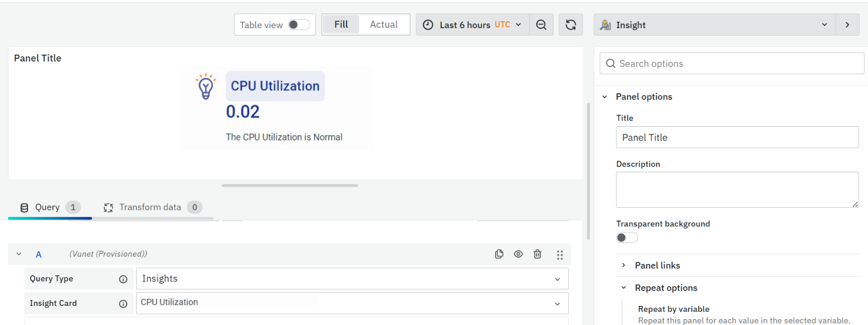Enable the Table view switch
Screen dimensions: 868x325
(x=299, y=25)
